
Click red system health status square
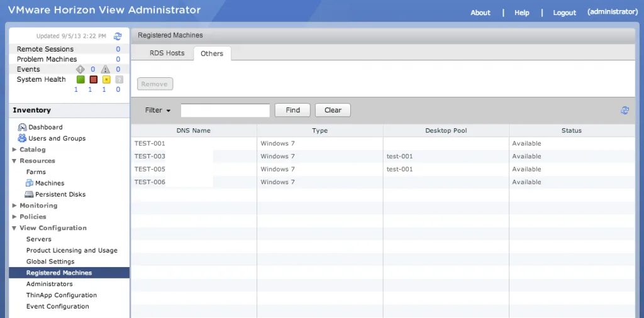pyautogui.click(x=93, y=80)
